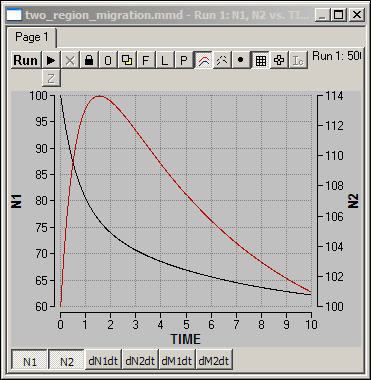Click the N1 left axis label
The height and width of the screenshot is (380, 371).
pyautogui.click(x=16, y=201)
